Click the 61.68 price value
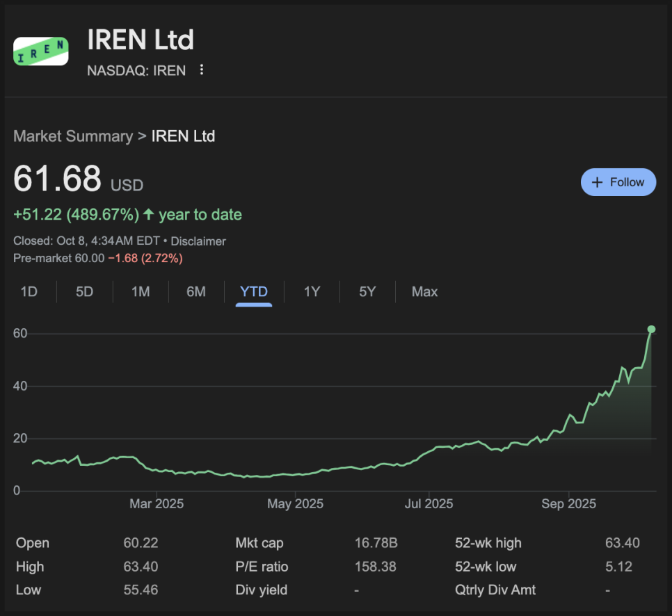672x616 pixels. (x=58, y=179)
